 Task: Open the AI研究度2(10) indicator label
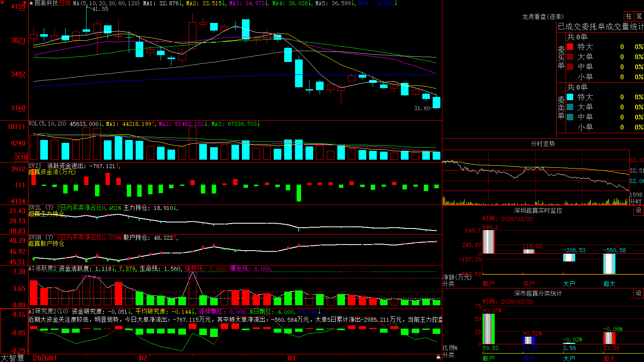pos(48,311)
